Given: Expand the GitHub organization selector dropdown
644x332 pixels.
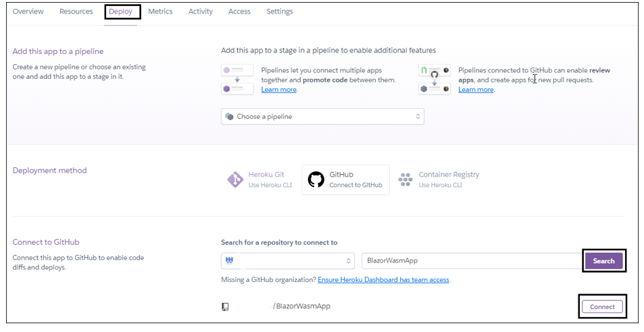Looking at the screenshot, I should click(287, 260).
